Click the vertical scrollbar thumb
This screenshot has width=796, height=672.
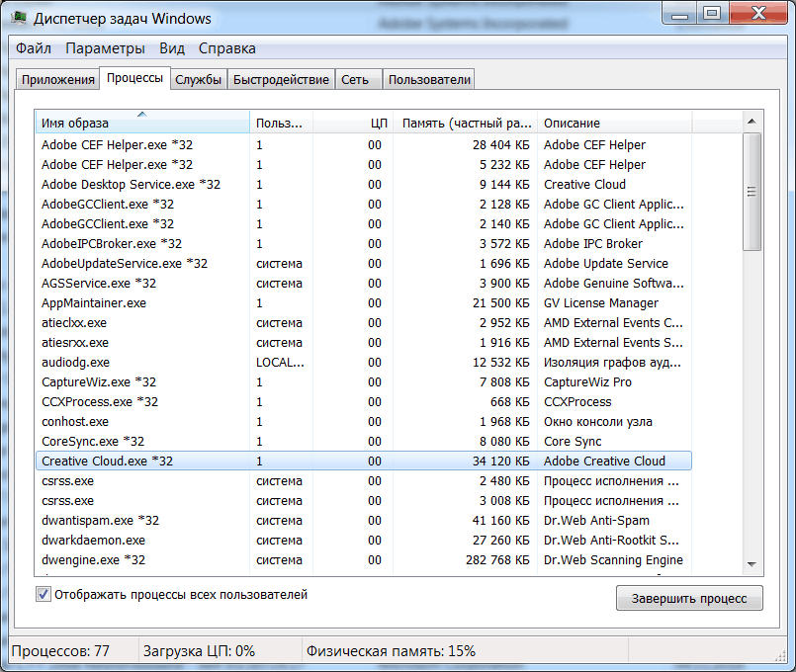coord(752,192)
